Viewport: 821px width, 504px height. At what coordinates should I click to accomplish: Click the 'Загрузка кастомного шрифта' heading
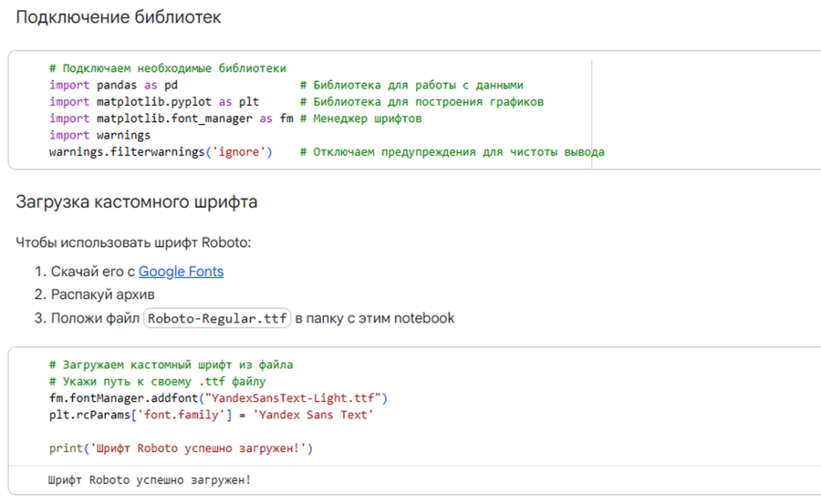[137, 202]
